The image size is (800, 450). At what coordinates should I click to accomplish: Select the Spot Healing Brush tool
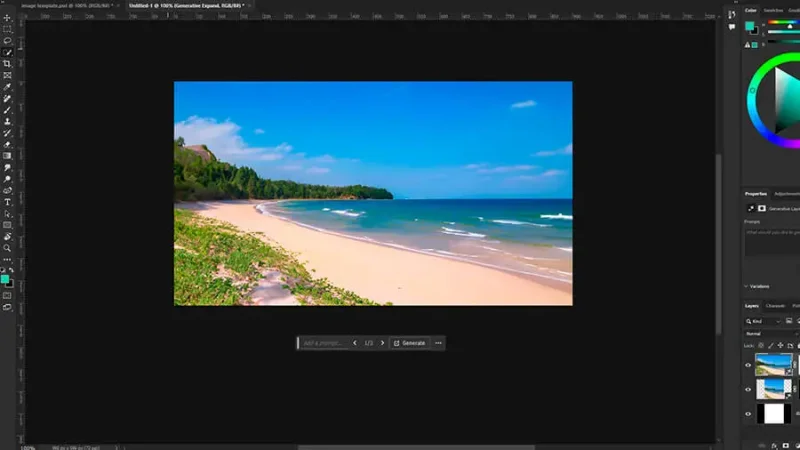[7, 98]
